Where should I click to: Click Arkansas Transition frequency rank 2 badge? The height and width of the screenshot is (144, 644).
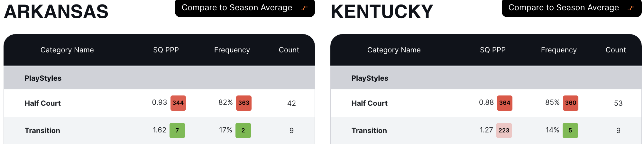(x=243, y=130)
